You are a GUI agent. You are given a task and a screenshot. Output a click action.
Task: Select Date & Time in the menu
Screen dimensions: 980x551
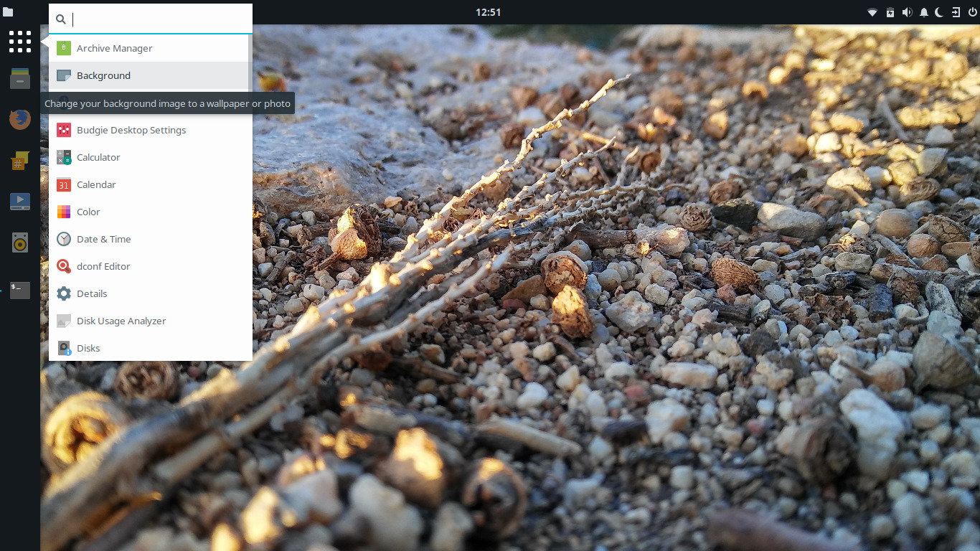(103, 239)
